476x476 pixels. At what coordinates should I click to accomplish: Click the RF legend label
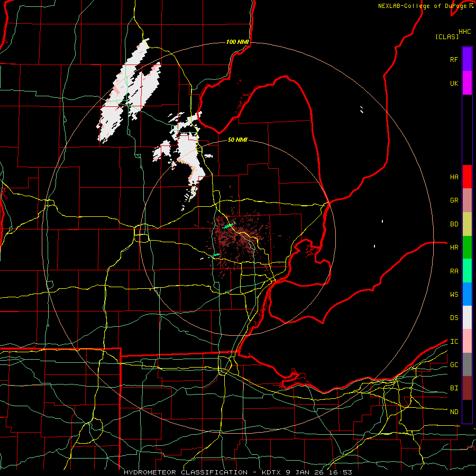coord(454,59)
